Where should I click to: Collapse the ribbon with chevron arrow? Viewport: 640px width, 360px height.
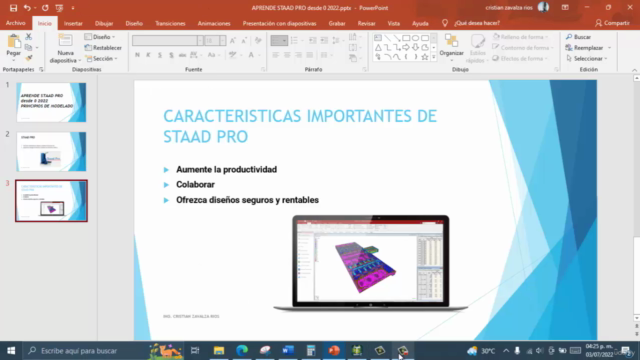[x=634, y=70]
